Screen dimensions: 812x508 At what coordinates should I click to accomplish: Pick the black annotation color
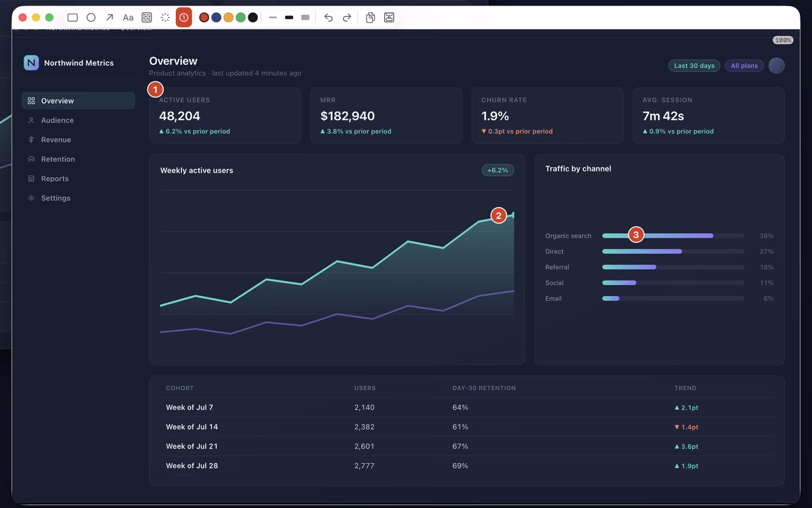click(x=253, y=18)
